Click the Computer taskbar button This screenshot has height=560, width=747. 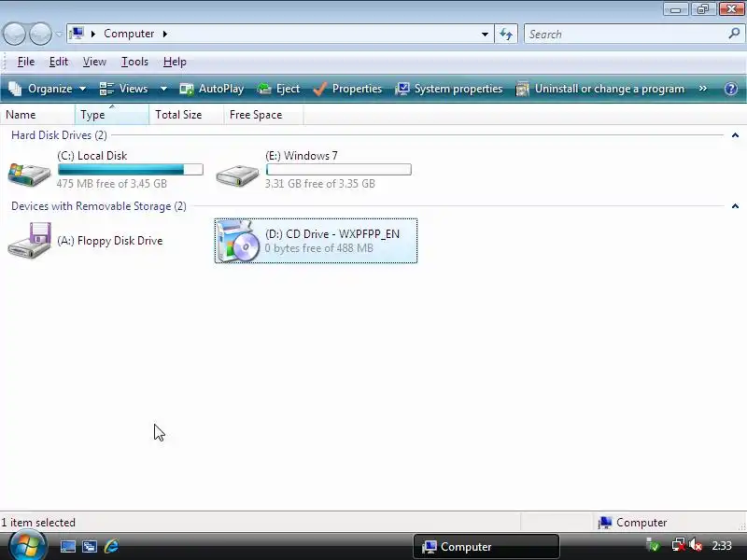point(486,546)
